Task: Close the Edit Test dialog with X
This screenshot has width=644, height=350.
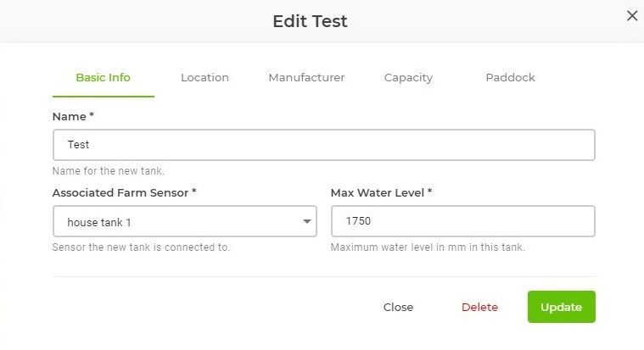Action: [631, 15]
